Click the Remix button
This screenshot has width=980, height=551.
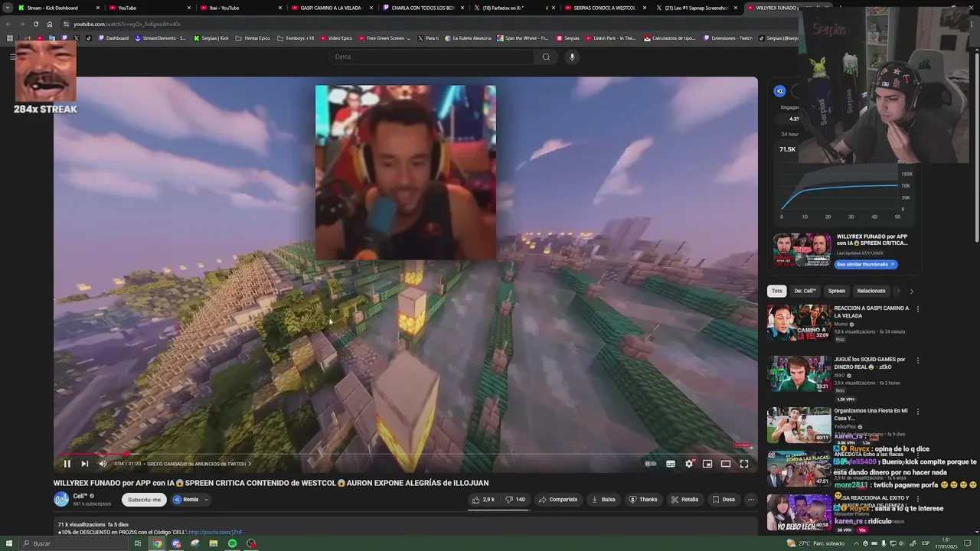[x=186, y=500]
